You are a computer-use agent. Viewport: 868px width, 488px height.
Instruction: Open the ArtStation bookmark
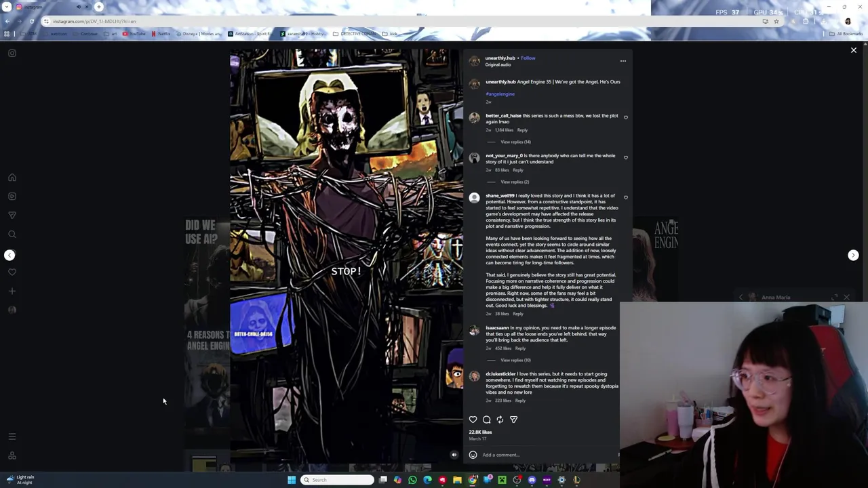point(251,34)
